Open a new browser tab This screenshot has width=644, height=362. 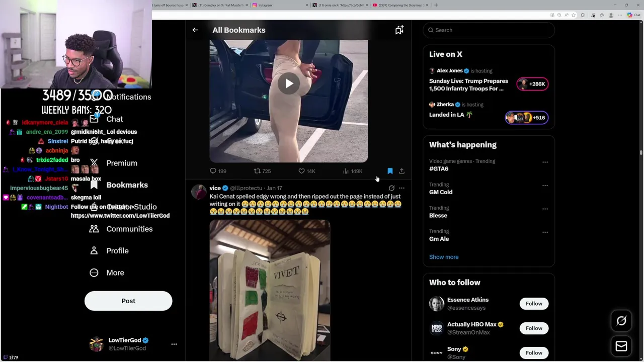click(436, 5)
